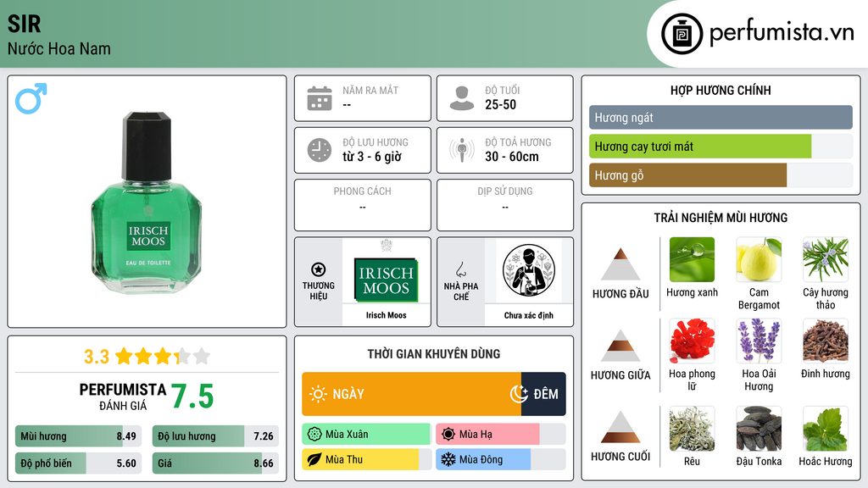
Task: Click the Đêm night segment
Action: (x=543, y=394)
